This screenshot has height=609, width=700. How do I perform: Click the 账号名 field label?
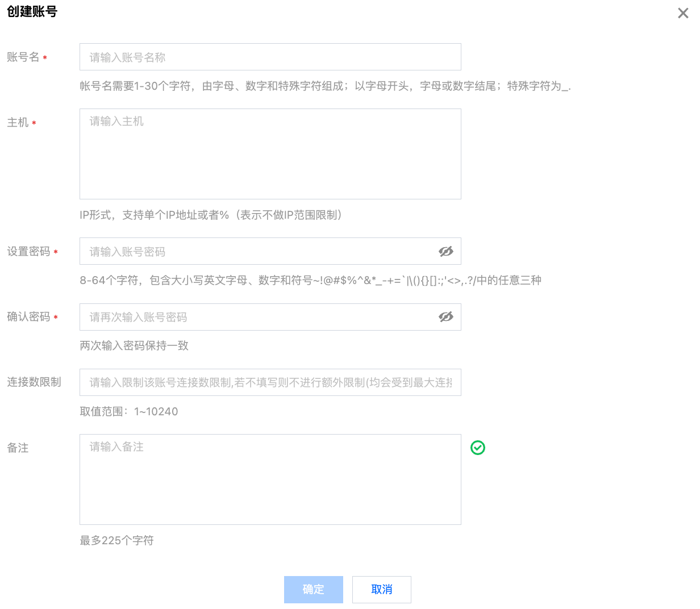point(23,57)
